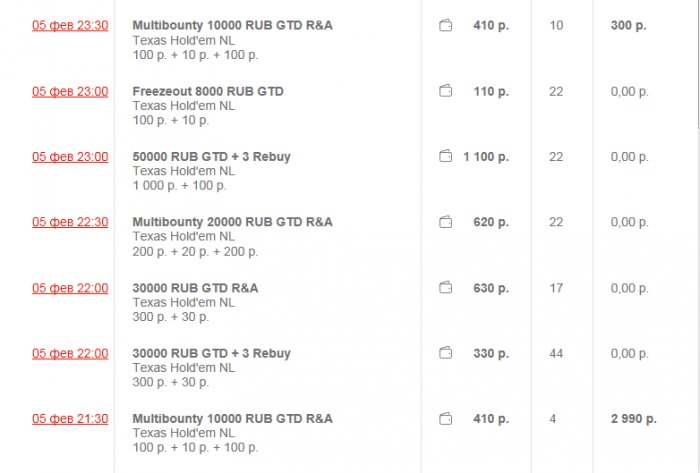Open the Multibounty 20000 RUB GTD R&A tournament
The height and width of the screenshot is (473, 700).
(232, 222)
